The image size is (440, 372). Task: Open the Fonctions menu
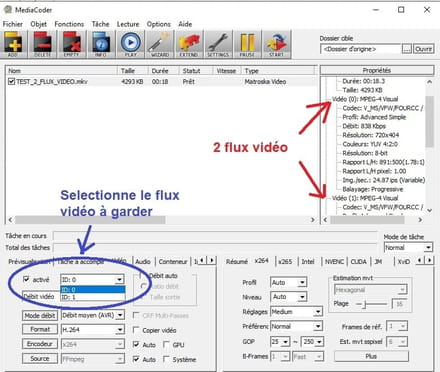click(69, 24)
